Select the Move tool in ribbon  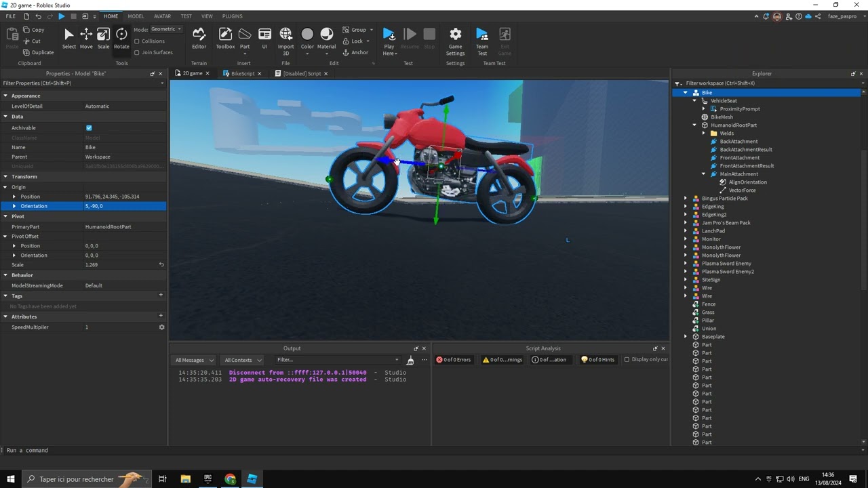point(86,38)
